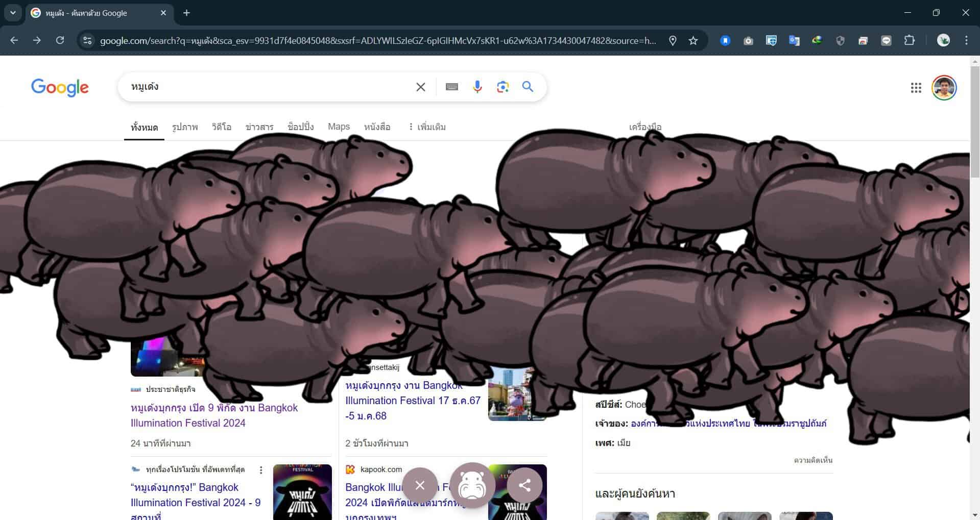Screen dimensions: 980x520
Task: Click the เครื่องมือ tools button
Action: point(645,127)
